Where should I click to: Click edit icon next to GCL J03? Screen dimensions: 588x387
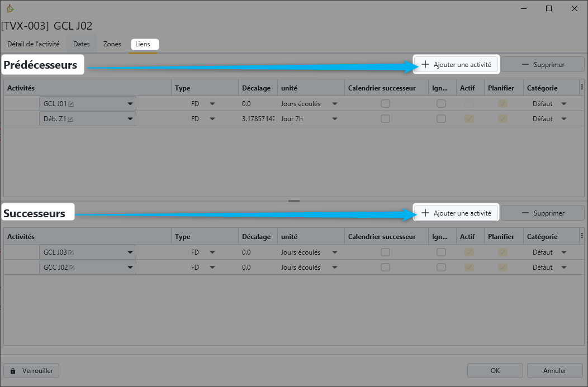tap(71, 252)
